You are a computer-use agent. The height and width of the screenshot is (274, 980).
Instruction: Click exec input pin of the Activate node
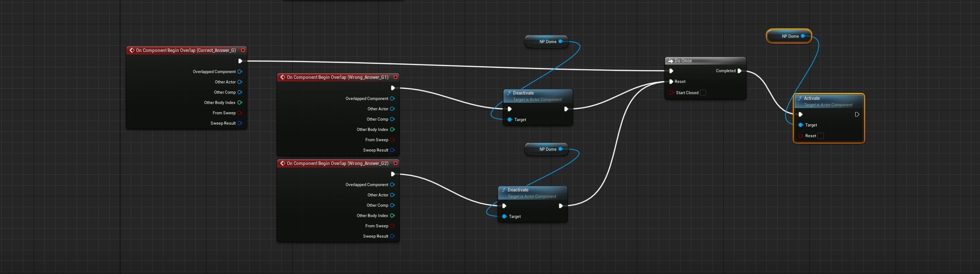pyautogui.click(x=800, y=114)
